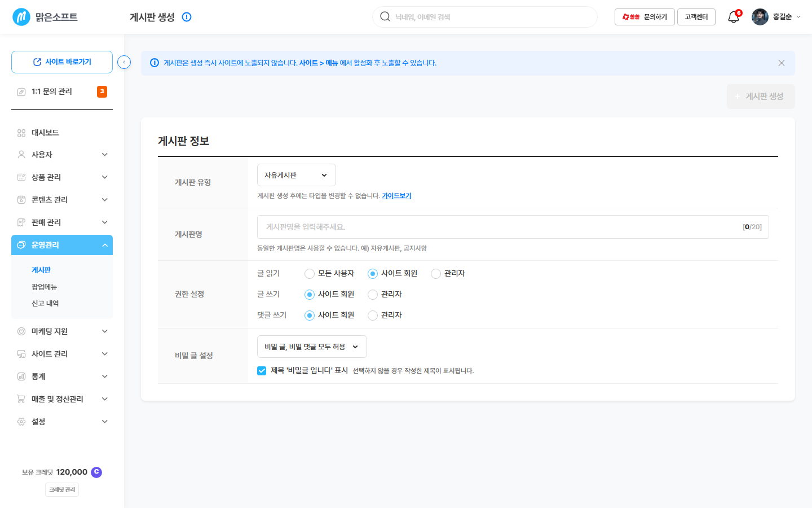This screenshot has height=508, width=812.
Task: Expand the 설정 menu chevron
Action: coord(105,422)
